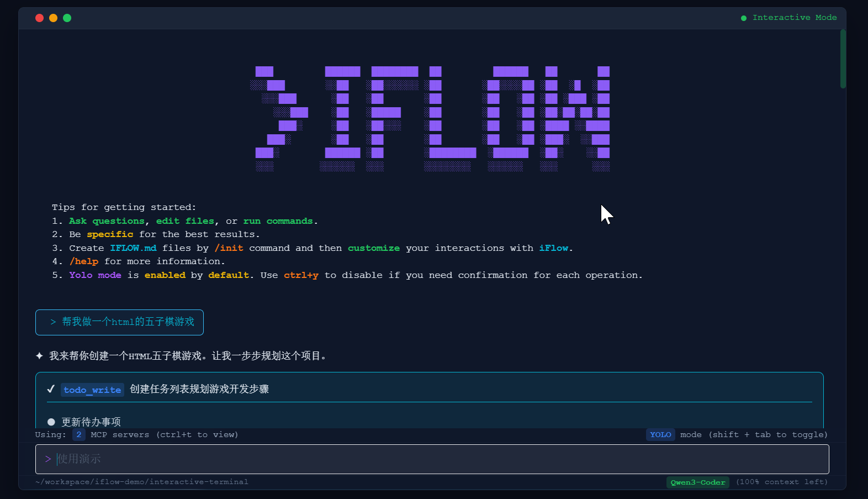Focus the 使用演示 command input field

tap(432, 459)
